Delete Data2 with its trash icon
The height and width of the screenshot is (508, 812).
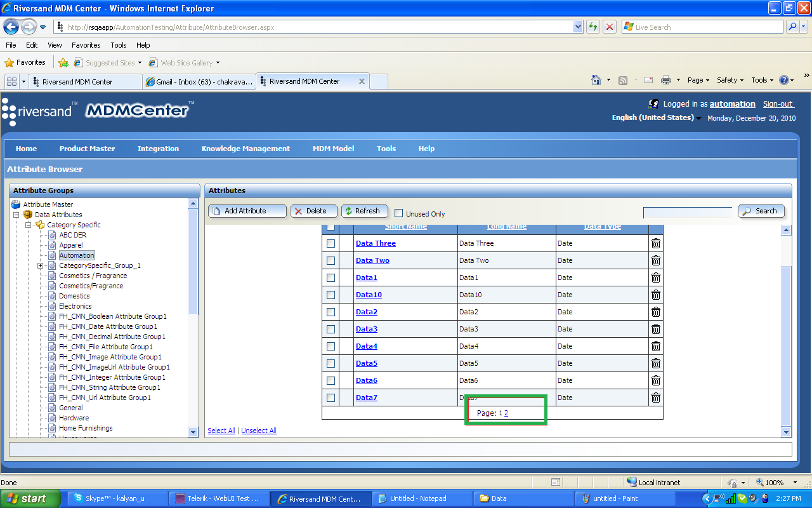tap(656, 312)
